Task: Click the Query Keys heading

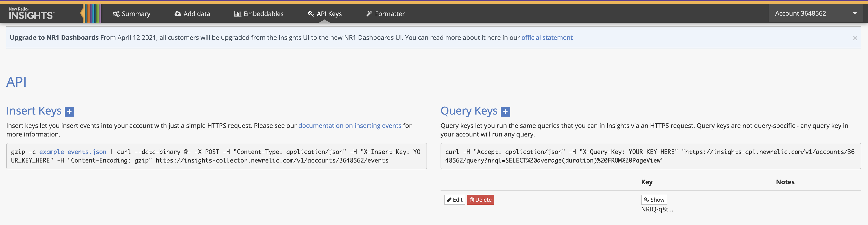Action: (469, 111)
